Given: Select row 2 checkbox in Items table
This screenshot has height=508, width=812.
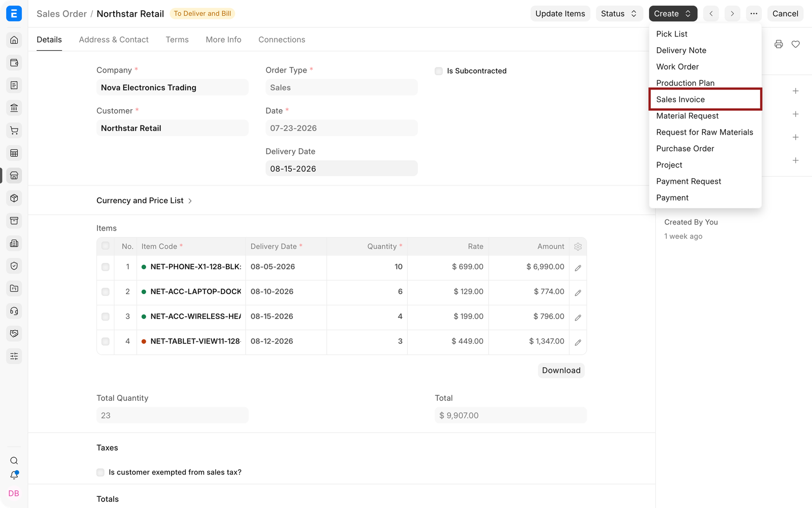Looking at the screenshot, I should point(106,292).
